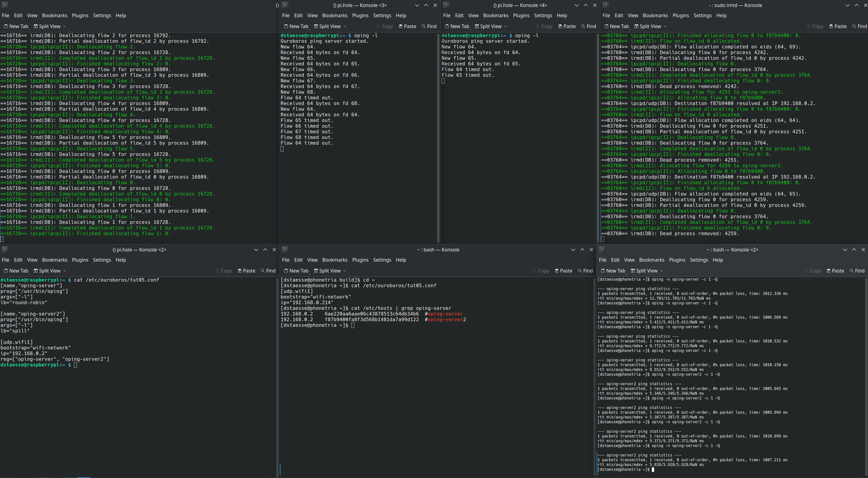Screen dimensions: 868x478
Task: Click Split View icon in bash Konsole <2>
Action: 632,271
